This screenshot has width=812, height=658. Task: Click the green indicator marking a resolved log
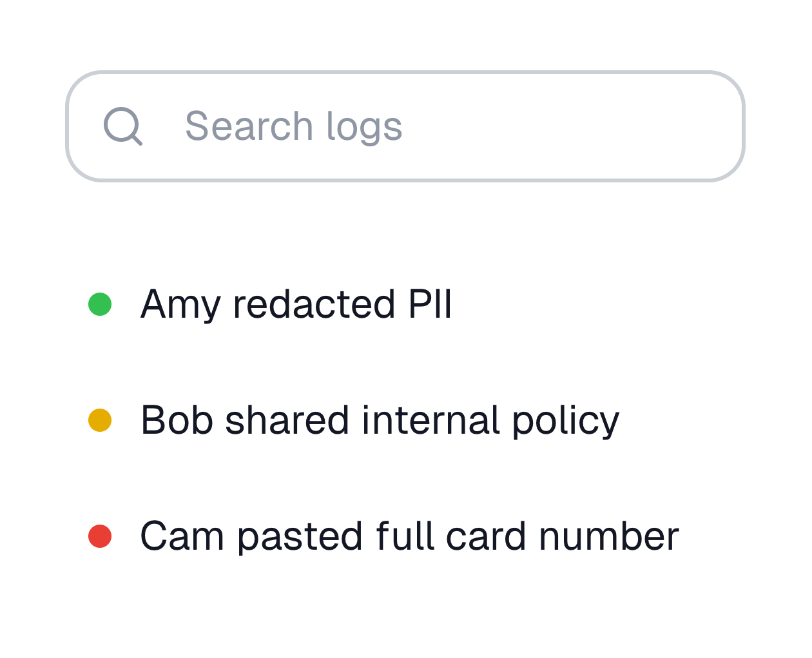coord(100,303)
